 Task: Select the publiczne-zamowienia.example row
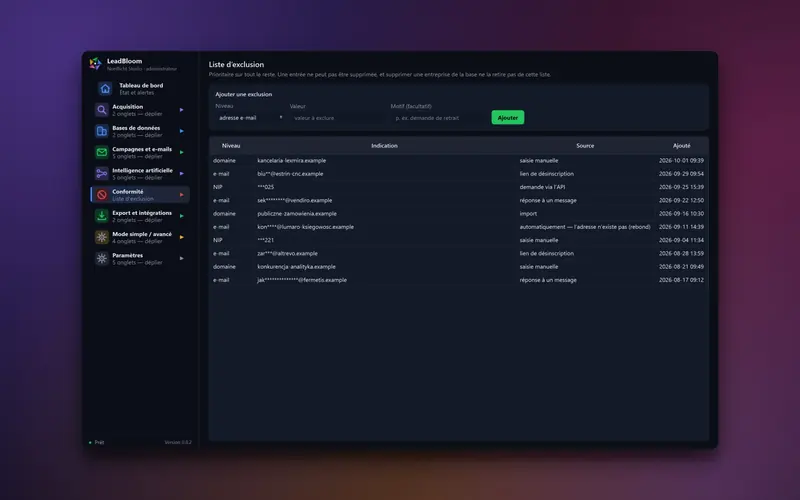(459, 214)
